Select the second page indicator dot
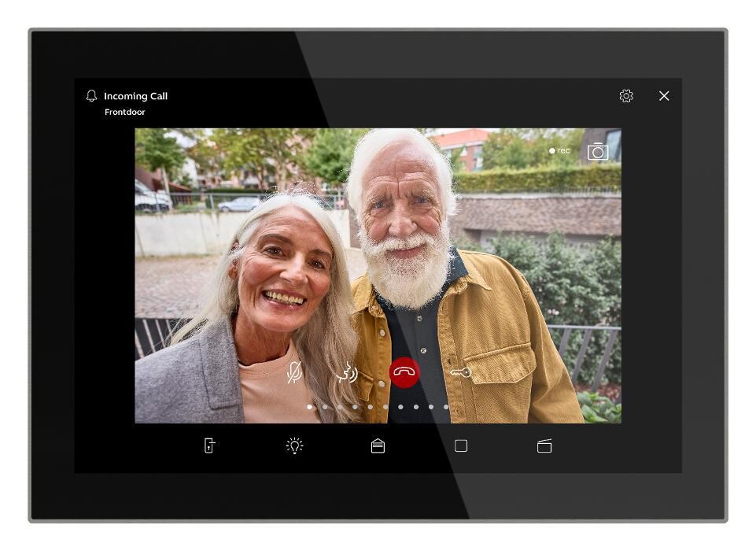 (x=324, y=407)
